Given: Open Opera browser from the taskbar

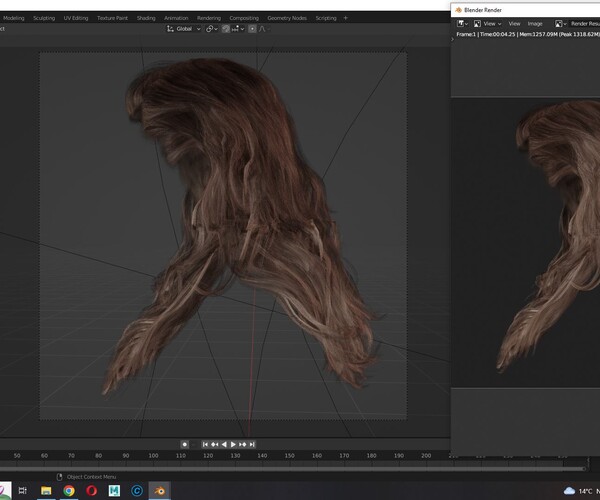Looking at the screenshot, I should [x=91, y=490].
